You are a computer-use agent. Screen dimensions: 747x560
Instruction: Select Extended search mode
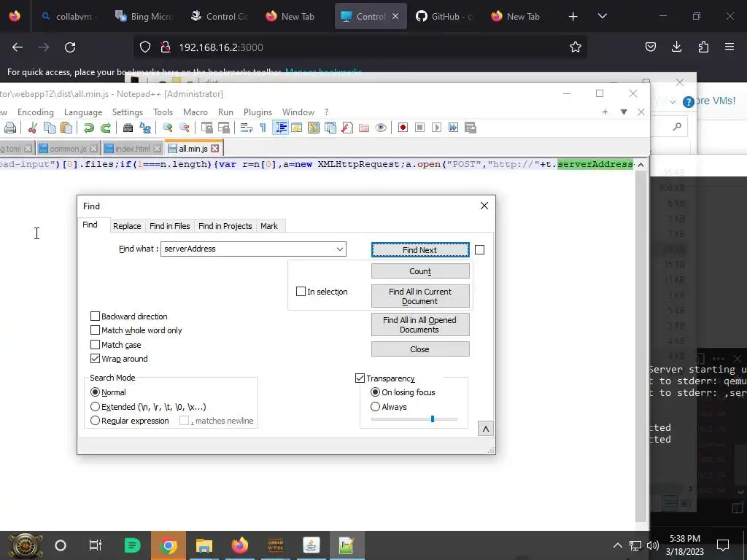(x=95, y=407)
